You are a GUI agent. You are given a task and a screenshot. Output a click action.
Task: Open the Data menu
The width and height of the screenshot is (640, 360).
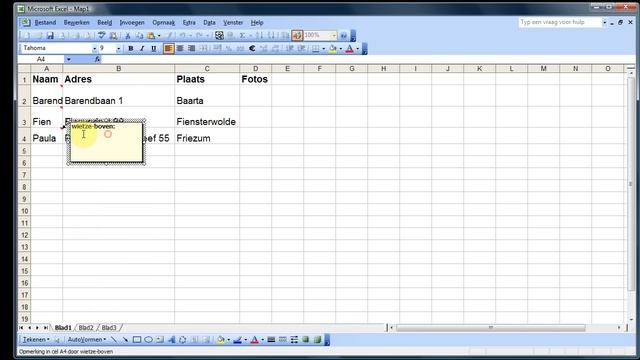tap(209, 23)
